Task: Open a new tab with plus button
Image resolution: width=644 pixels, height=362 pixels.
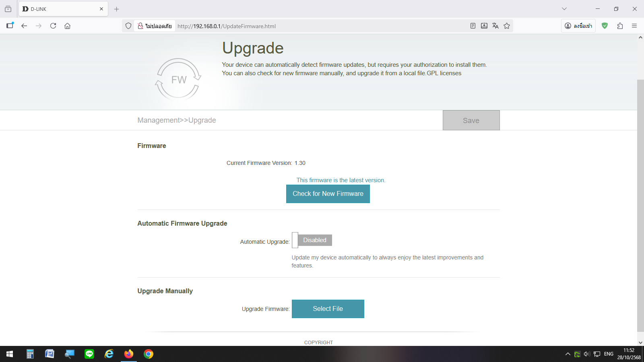Action: pos(117,9)
